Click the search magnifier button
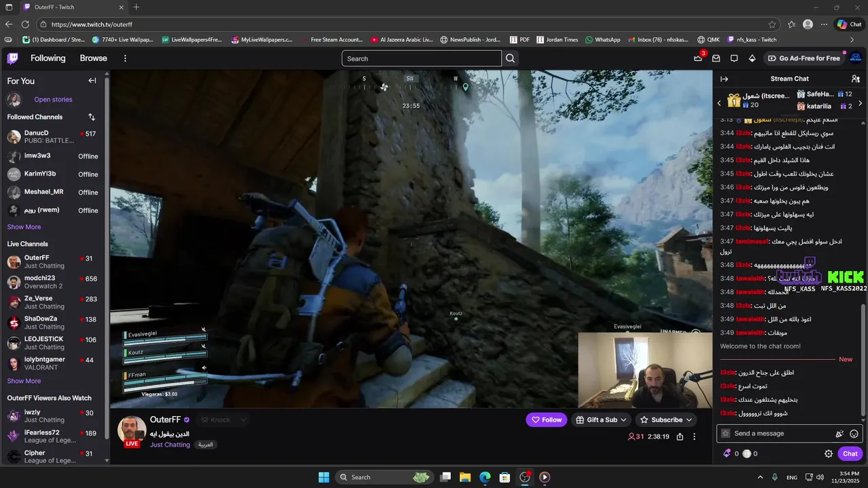 click(510, 58)
